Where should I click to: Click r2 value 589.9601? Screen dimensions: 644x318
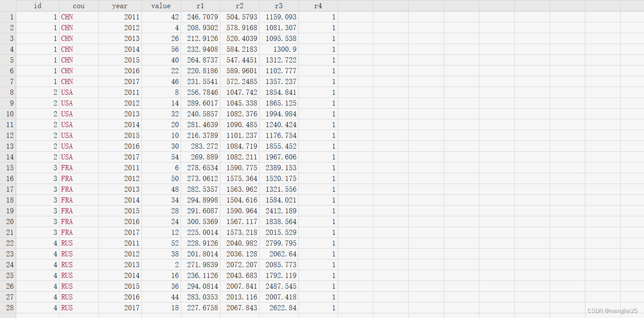(240, 71)
